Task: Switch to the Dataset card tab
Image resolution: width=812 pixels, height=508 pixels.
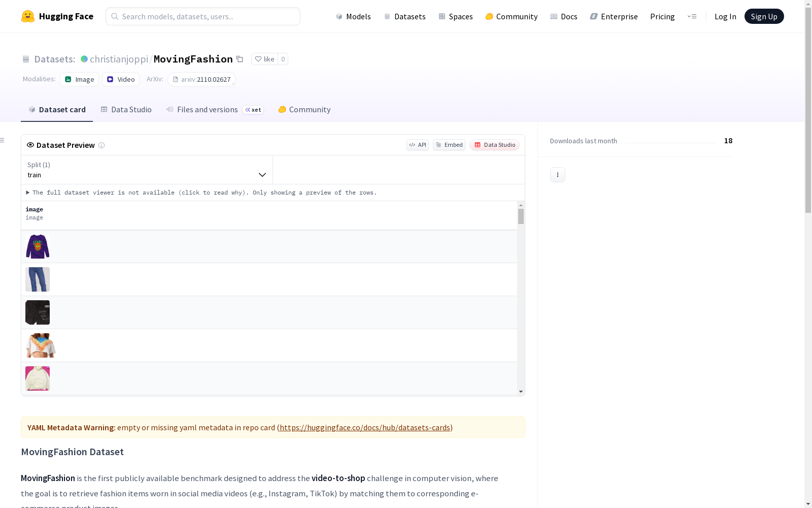Action: click(x=57, y=110)
